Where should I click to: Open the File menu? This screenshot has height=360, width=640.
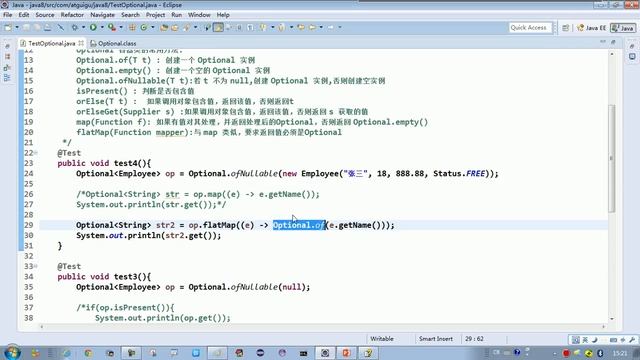[7, 15]
